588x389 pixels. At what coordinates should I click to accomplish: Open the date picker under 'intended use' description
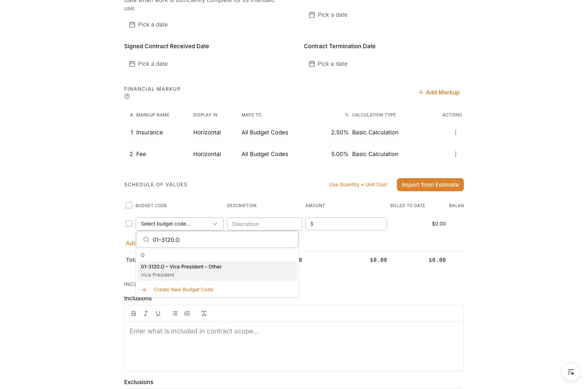(149, 25)
